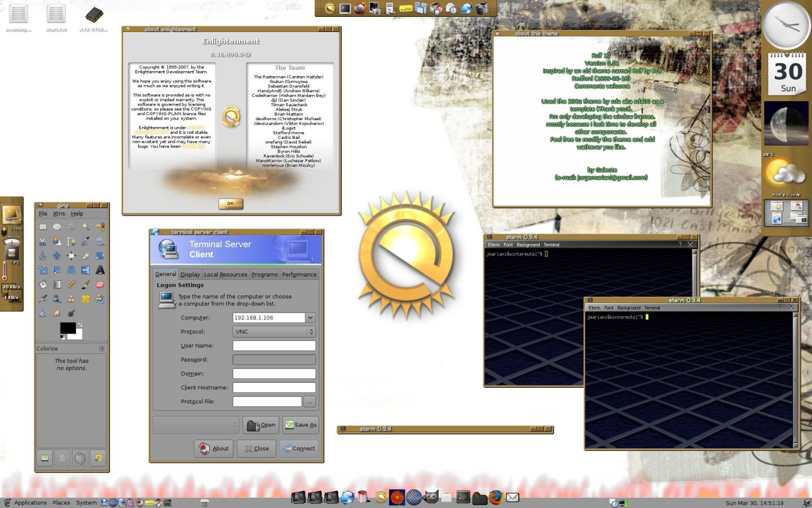Image resolution: width=812 pixels, height=508 pixels.
Task: Select the Blur water drop tool
Action: coord(43,313)
